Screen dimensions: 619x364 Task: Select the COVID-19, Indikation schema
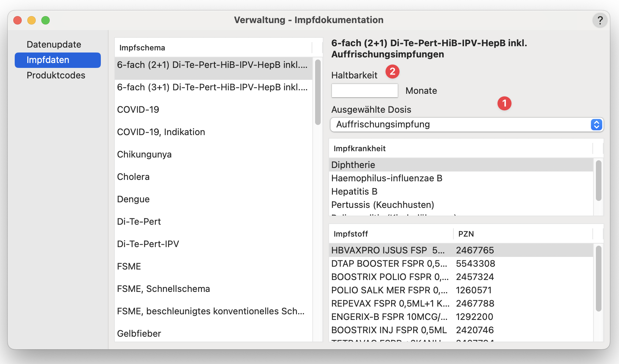click(x=161, y=132)
